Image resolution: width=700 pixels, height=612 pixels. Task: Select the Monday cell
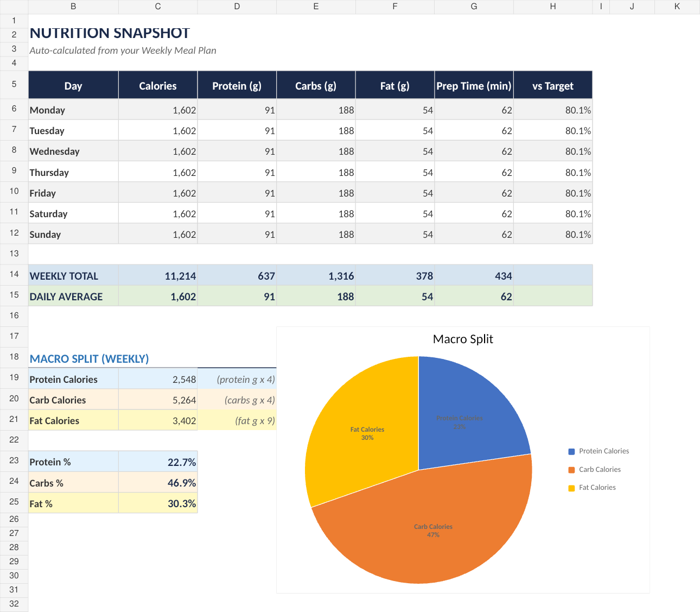tap(73, 110)
